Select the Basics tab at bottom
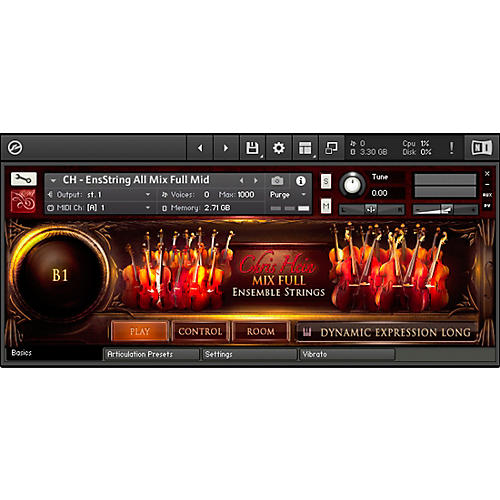Image resolution: width=500 pixels, height=500 pixels. click(53, 353)
